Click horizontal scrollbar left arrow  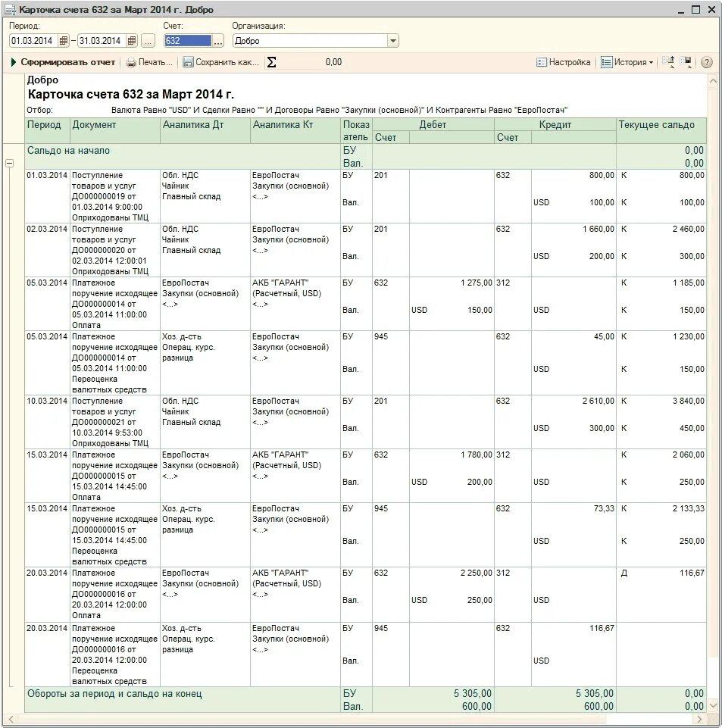[x=11, y=719]
